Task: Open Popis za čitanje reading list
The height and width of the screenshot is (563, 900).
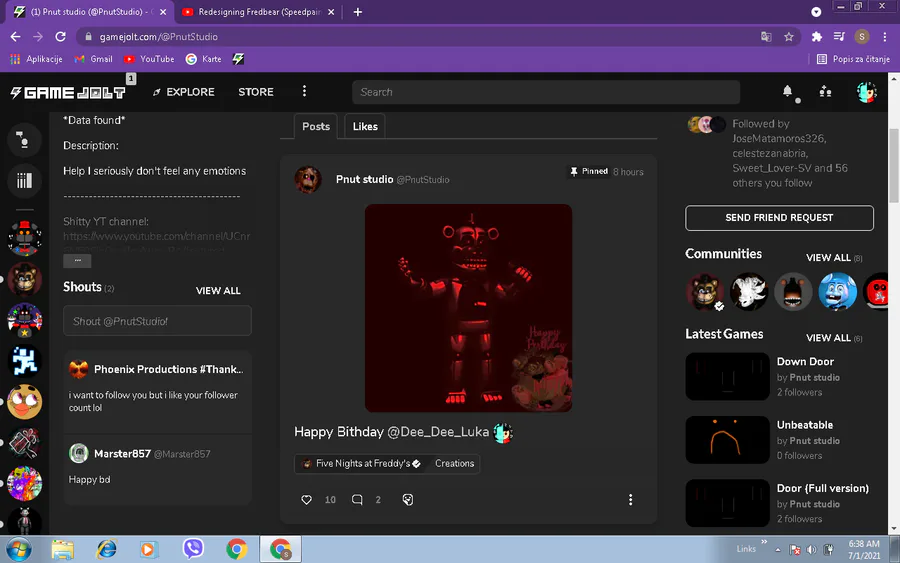Action: 853,59
